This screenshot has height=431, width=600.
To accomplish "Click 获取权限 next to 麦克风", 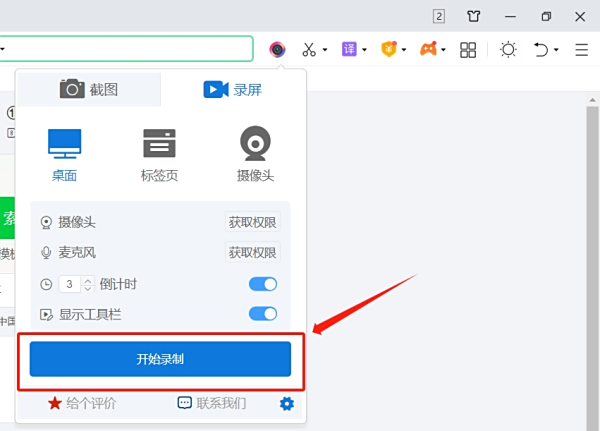I will coord(253,252).
